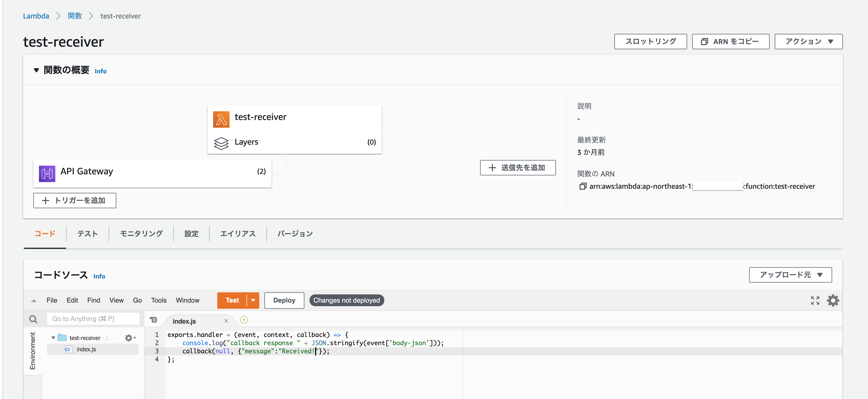Collapse the 関数の概要 section

[x=36, y=70]
